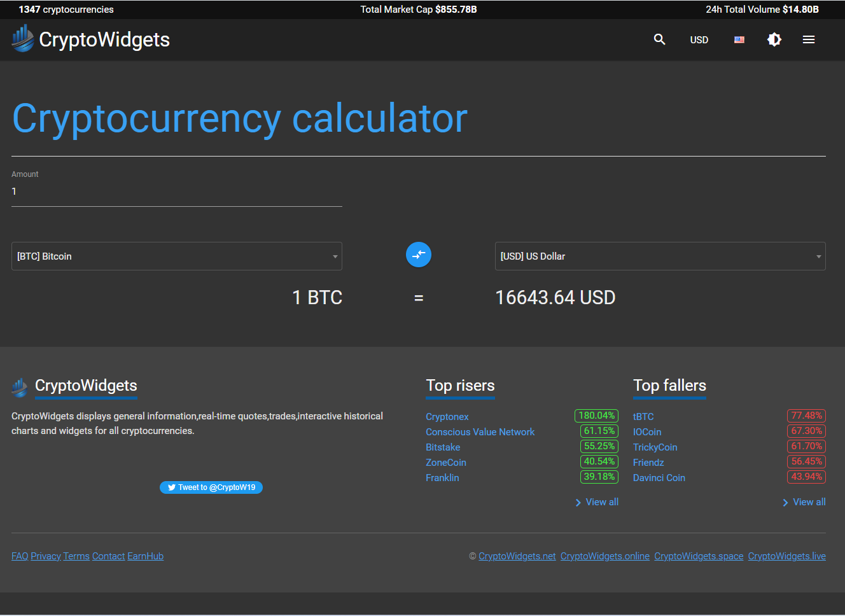This screenshot has height=616, width=845.
Task: Open the USD currency selector in header
Action: coord(699,39)
